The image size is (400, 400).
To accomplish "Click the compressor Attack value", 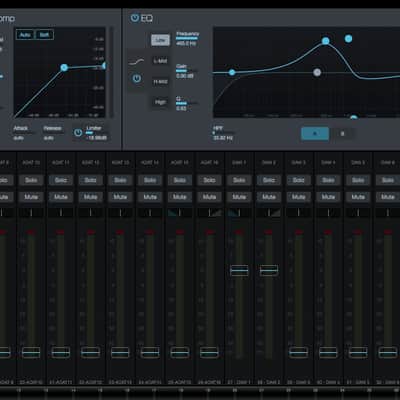I will coord(18,138).
